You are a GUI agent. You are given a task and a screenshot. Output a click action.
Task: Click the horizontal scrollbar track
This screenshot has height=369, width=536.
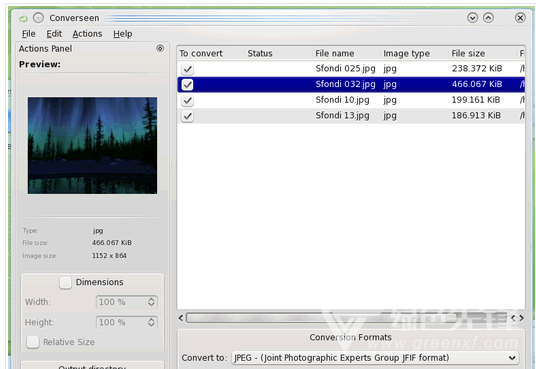coord(347,318)
